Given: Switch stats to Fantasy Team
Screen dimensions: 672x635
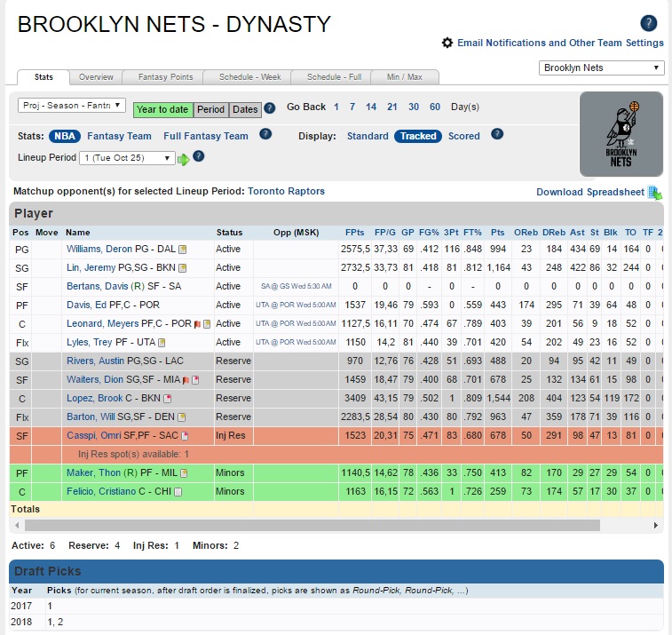Looking at the screenshot, I should pos(119,137).
